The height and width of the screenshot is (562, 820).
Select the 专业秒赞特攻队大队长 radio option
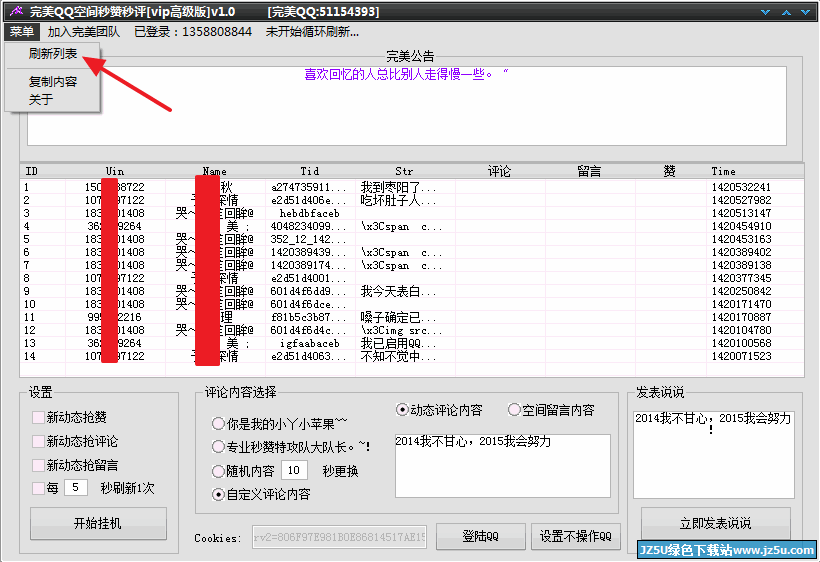(x=218, y=447)
